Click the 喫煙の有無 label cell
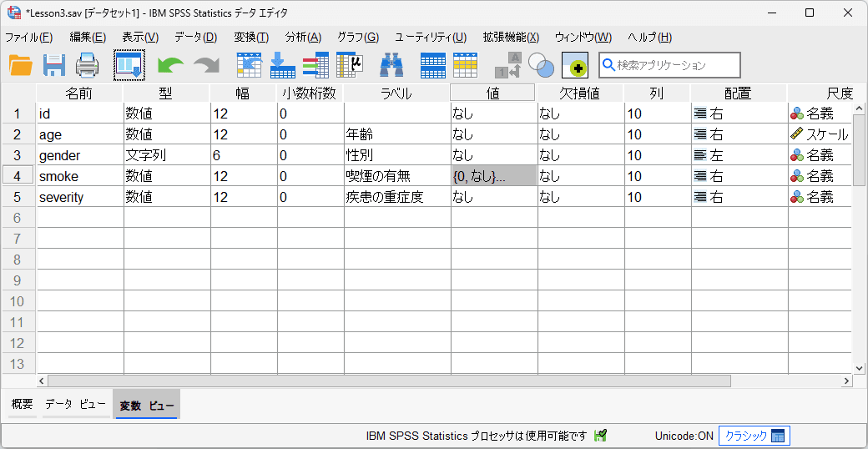 (397, 176)
